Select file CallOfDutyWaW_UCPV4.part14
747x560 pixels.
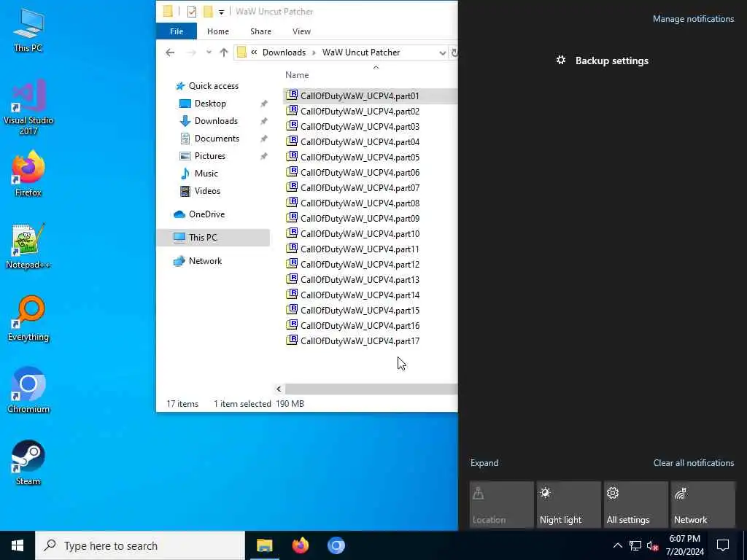click(x=360, y=295)
